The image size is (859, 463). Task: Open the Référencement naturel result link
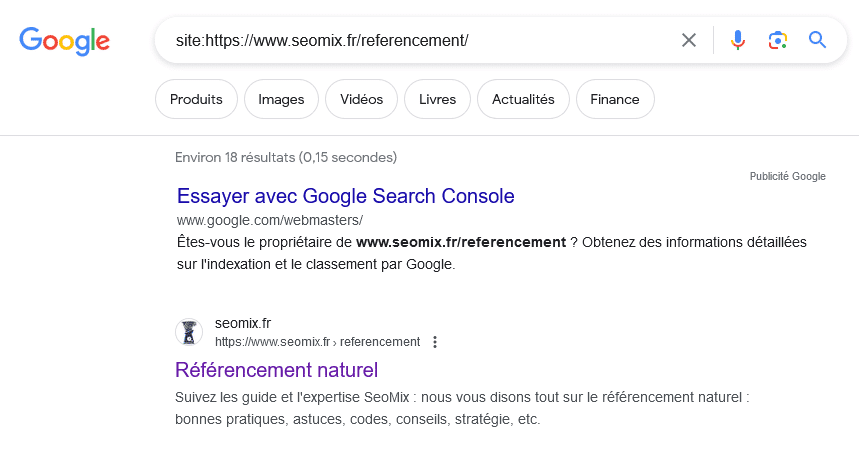pyautogui.click(x=276, y=370)
